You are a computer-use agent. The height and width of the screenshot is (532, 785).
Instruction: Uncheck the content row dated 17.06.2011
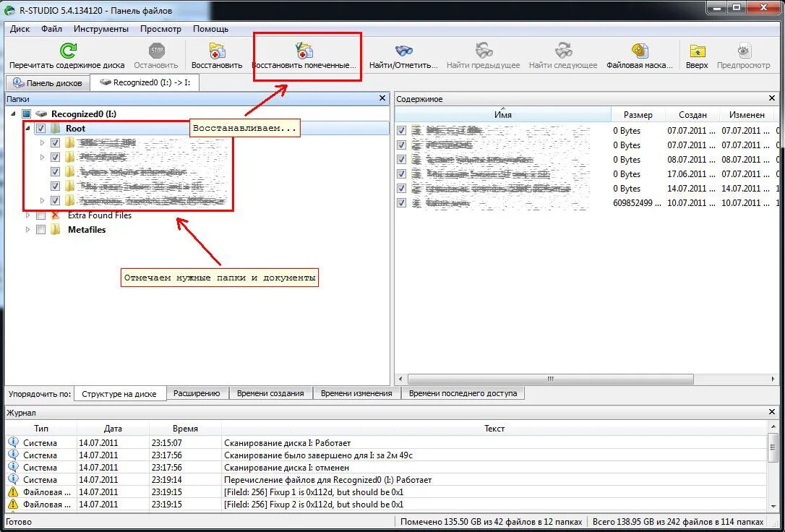(x=401, y=174)
